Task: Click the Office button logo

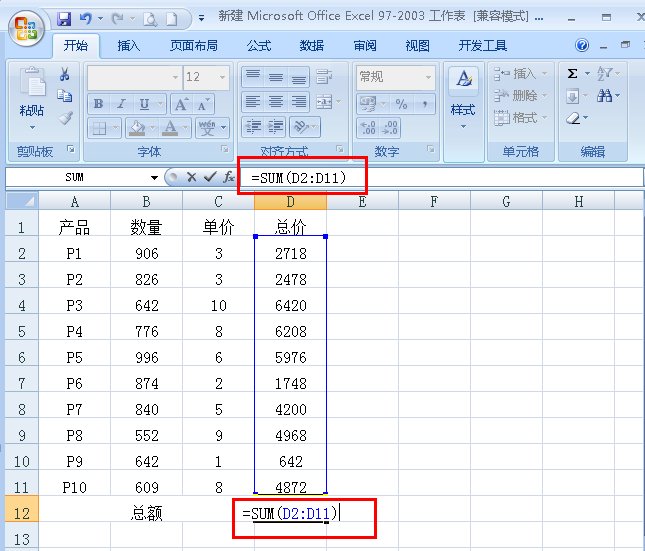Action: click(x=26, y=28)
